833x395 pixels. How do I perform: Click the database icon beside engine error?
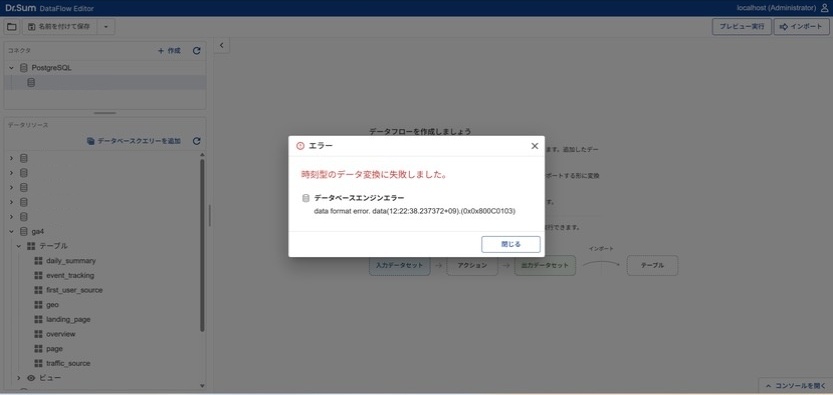(x=305, y=198)
